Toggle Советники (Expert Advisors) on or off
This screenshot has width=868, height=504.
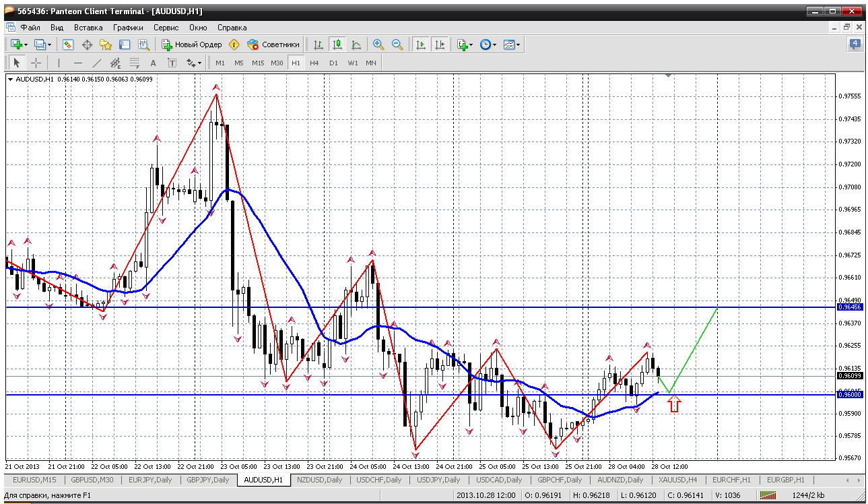(273, 44)
